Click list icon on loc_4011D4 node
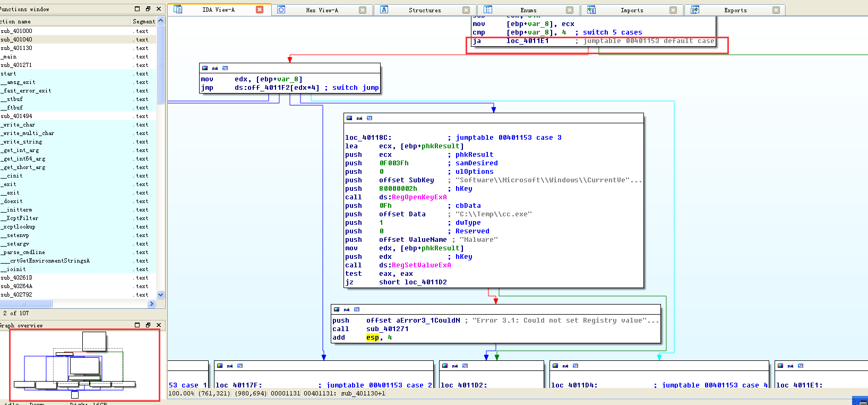This screenshot has width=868, height=405. tap(575, 366)
